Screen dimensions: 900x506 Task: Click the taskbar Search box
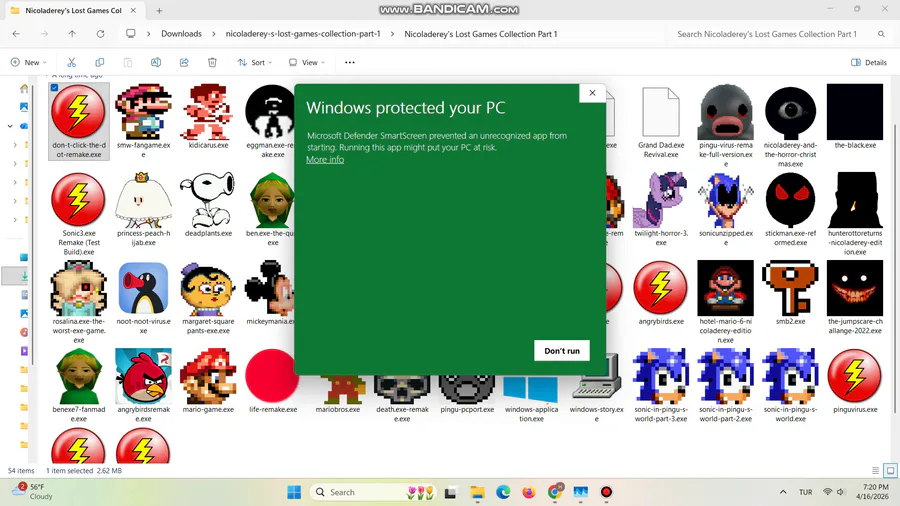point(373,492)
